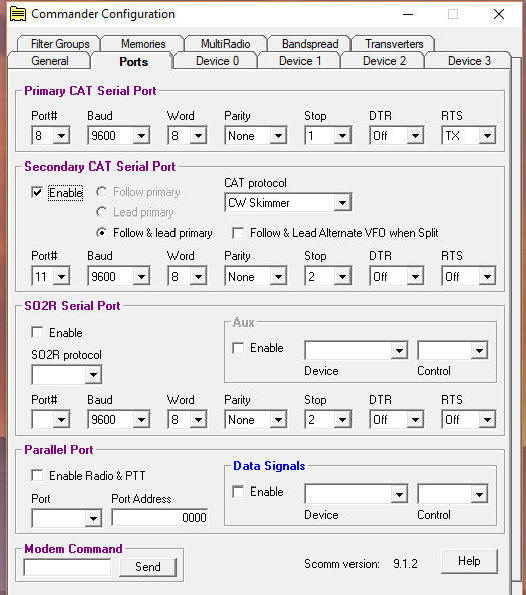Switch to the Device 0 tab

click(217, 61)
